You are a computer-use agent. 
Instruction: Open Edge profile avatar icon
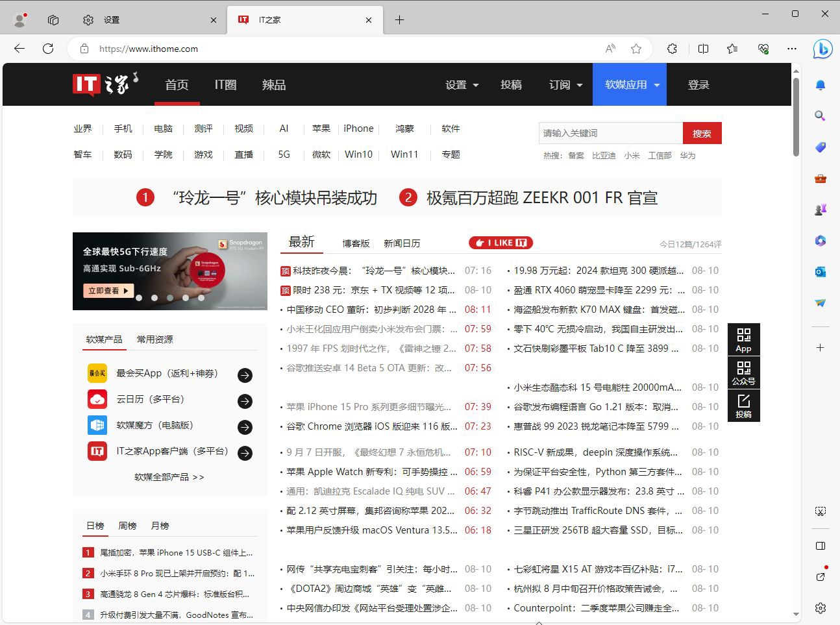(x=20, y=20)
